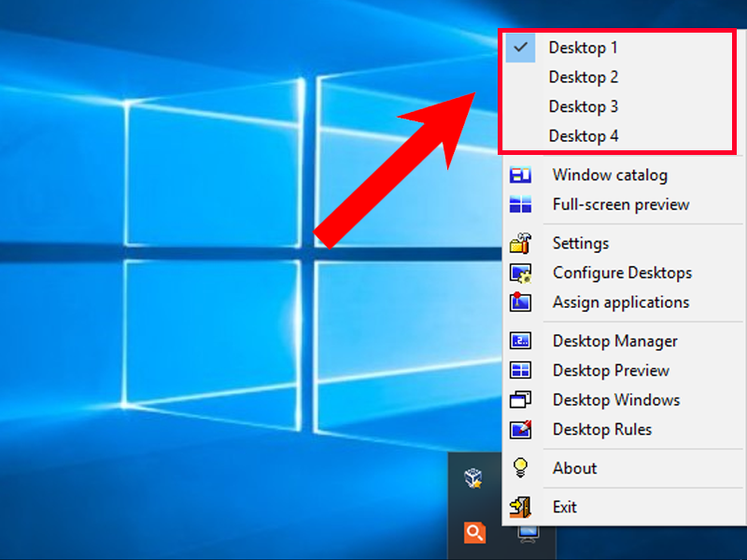Open Desktop Windows
The width and height of the screenshot is (747, 560).
624,400
